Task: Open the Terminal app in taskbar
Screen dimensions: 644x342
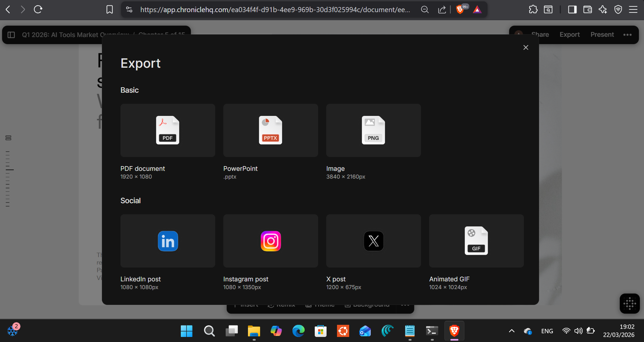Action: (x=432, y=331)
